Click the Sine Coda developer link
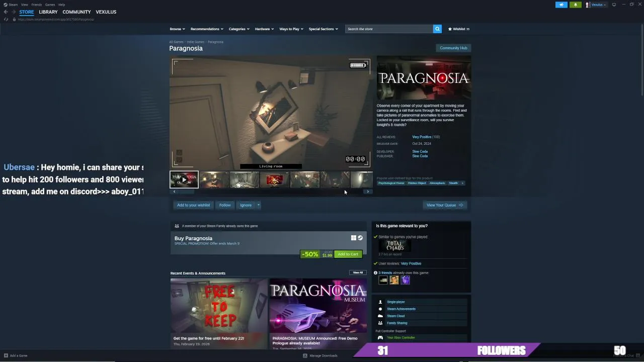Image resolution: width=644 pixels, height=362 pixels. click(420, 151)
